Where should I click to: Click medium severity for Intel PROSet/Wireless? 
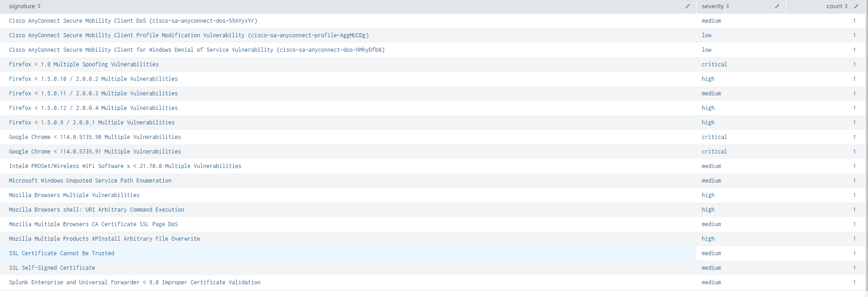point(711,166)
